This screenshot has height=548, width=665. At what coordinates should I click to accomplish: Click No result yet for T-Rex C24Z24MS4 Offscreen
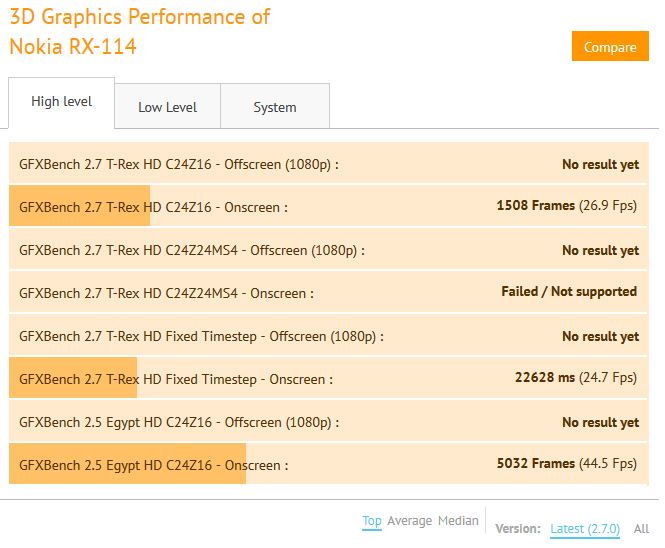600,251
